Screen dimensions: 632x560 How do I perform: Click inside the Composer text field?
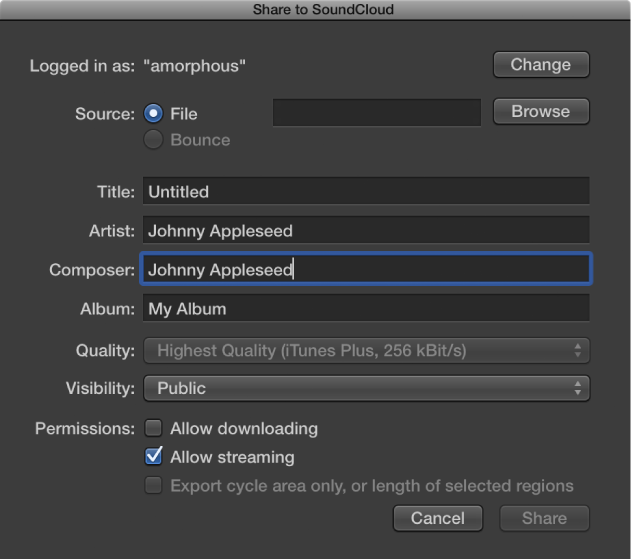(366, 269)
